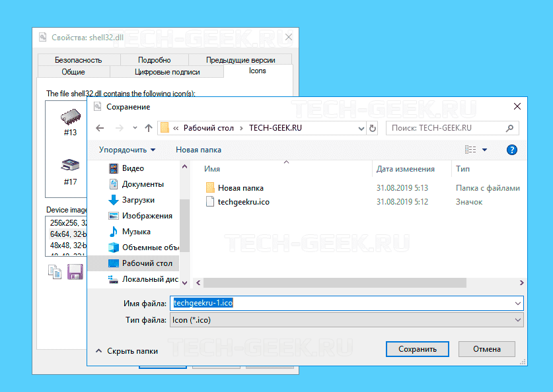Switch to the Цифровые подписи tab

166,72
